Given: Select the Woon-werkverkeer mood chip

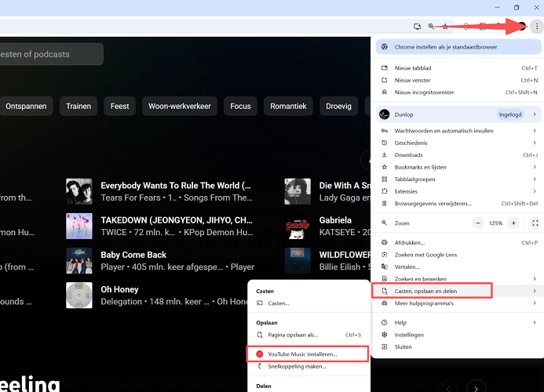Looking at the screenshot, I should [x=180, y=106].
